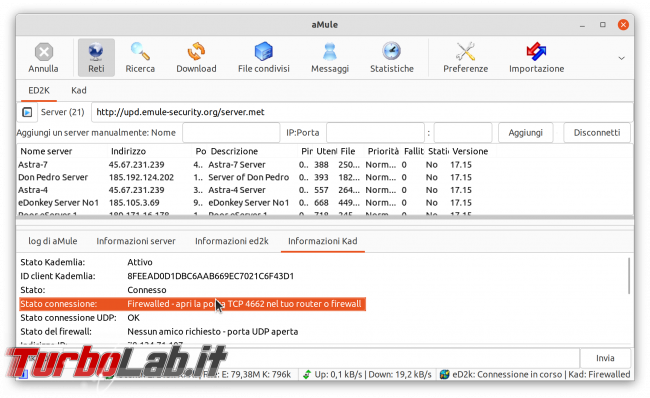Maximize the aMule window
This screenshot has height=398, width=650.
coord(603,25)
